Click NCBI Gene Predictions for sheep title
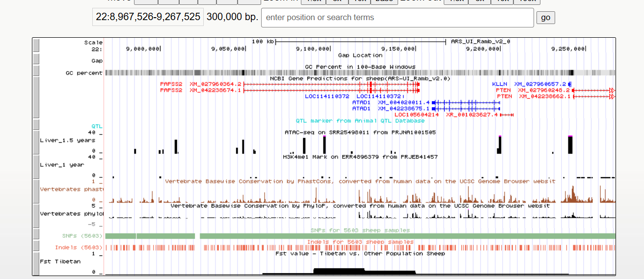Viewport: 644px width, 279px height. tap(360, 78)
